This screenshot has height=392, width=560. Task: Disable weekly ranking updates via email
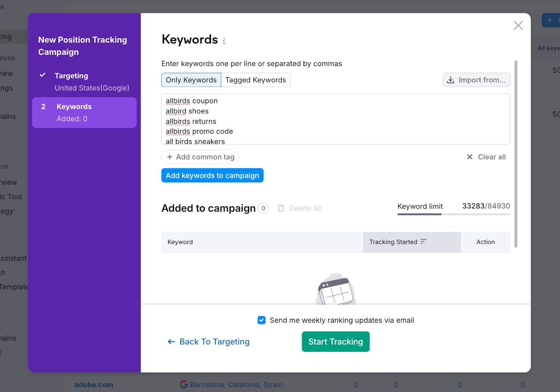261,320
